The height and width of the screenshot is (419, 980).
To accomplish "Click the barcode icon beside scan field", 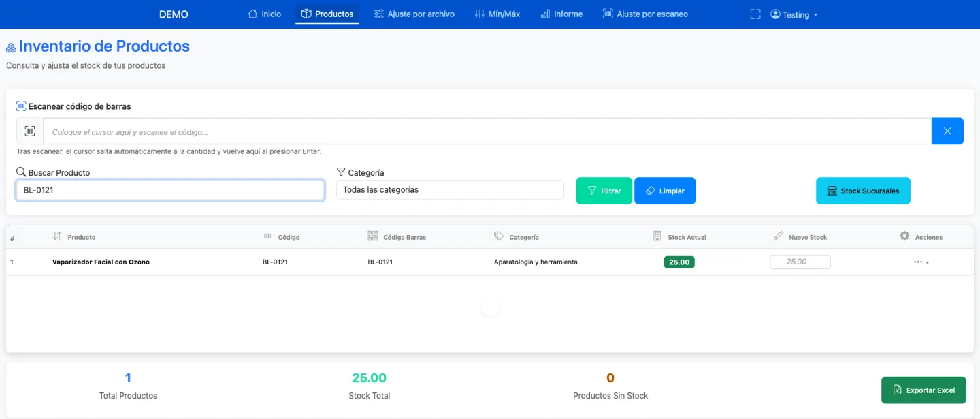I will pos(30,131).
